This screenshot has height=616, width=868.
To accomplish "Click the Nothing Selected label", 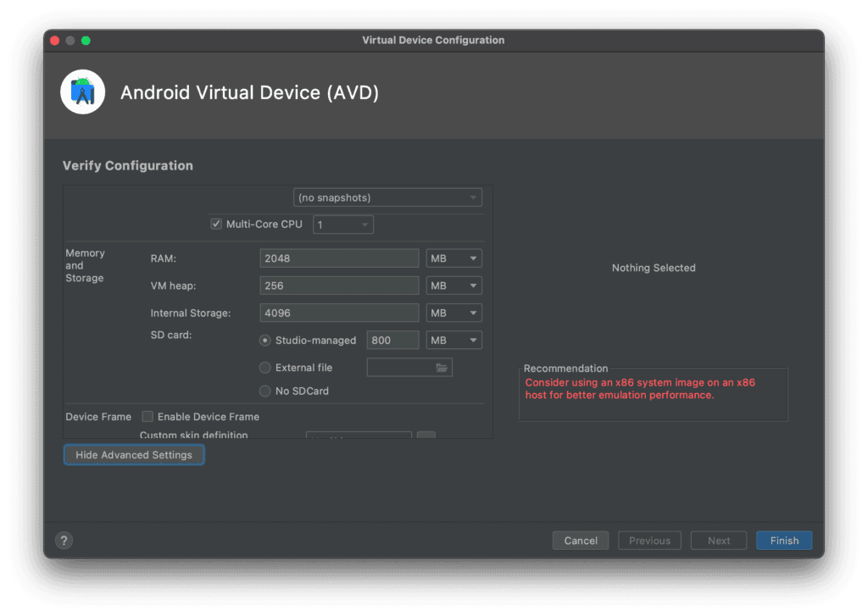I will pyautogui.click(x=654, y=268).
